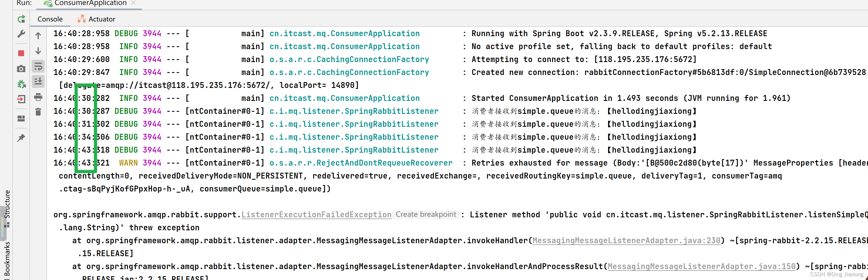Click 'Attempting to connect to' log message
The width and height of the screenshot is (868, 280).
[583, 59]
